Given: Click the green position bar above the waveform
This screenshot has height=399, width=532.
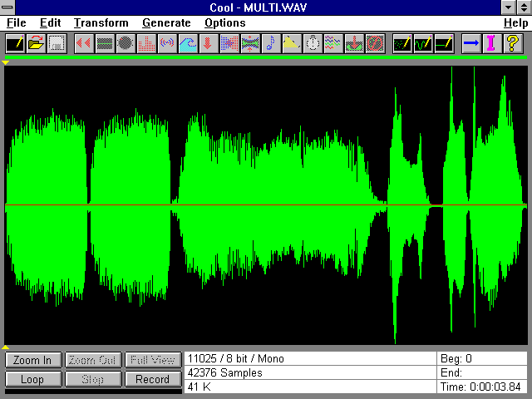Looking at the screenshot, I should click(x=266, y=57).
